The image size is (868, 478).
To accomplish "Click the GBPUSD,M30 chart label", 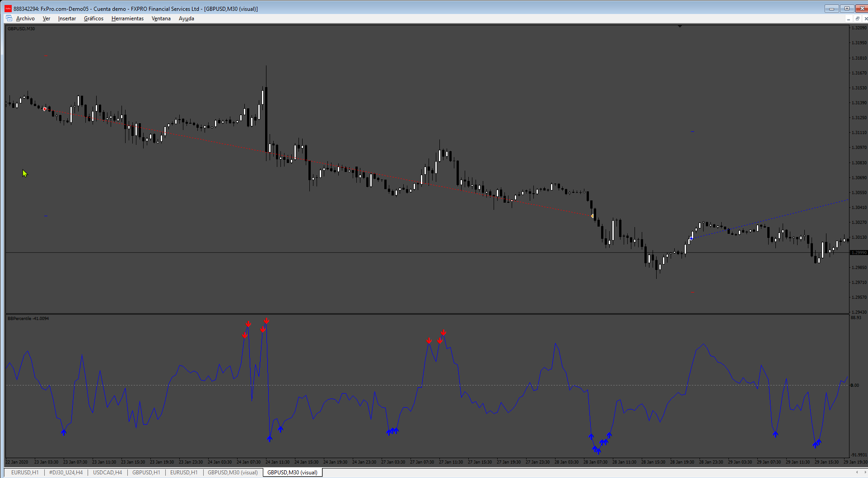I will pos(21,29).
